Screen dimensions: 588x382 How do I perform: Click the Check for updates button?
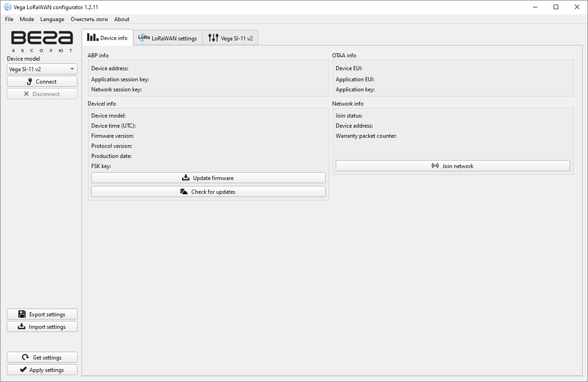208,191
